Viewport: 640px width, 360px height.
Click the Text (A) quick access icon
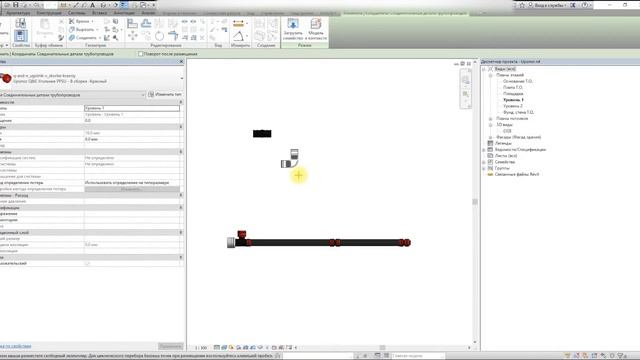click(93, 5)
